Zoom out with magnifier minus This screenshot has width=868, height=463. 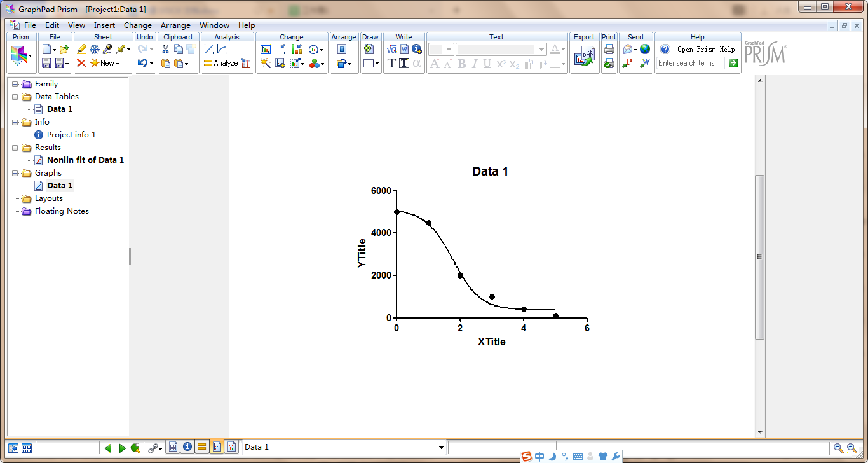point(852,448)
